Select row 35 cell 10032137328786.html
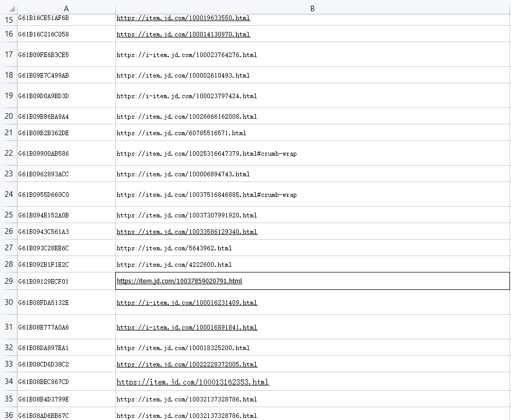 point(312,399)
